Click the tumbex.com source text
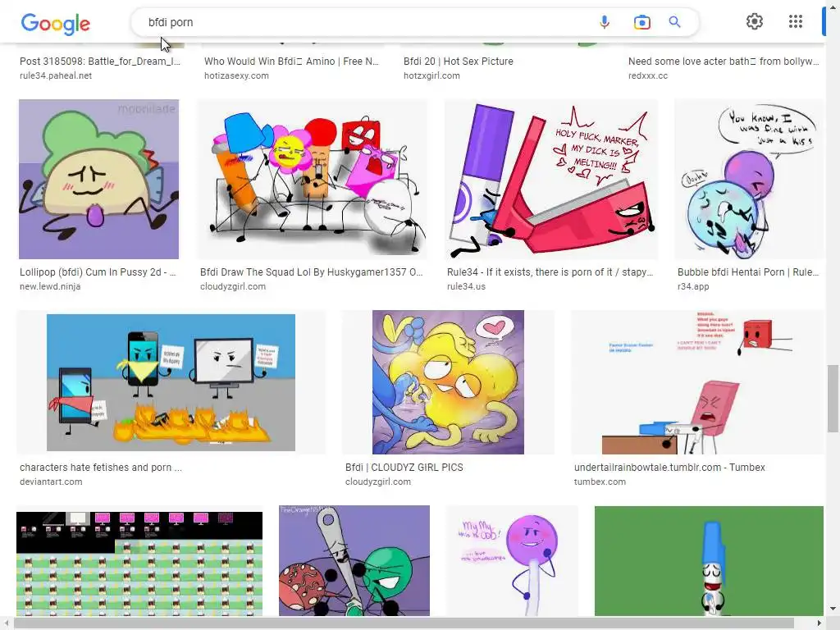 pos(600,482)
